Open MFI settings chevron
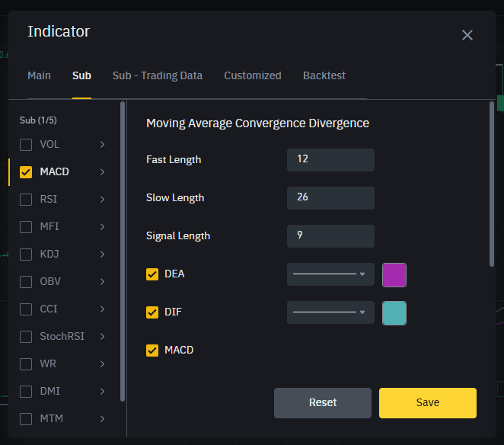504x445 pixels. [x=102, y=226]
